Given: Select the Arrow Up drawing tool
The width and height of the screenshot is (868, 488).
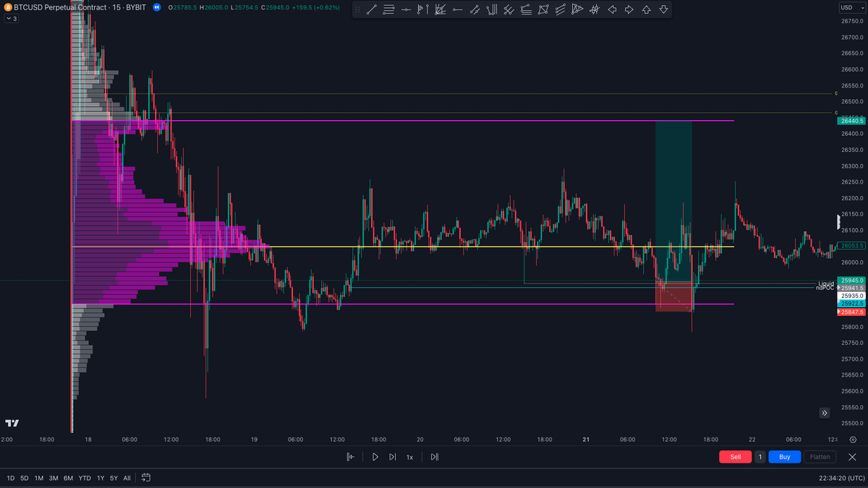Looking at the screenshot, I should tap(646, 10).
